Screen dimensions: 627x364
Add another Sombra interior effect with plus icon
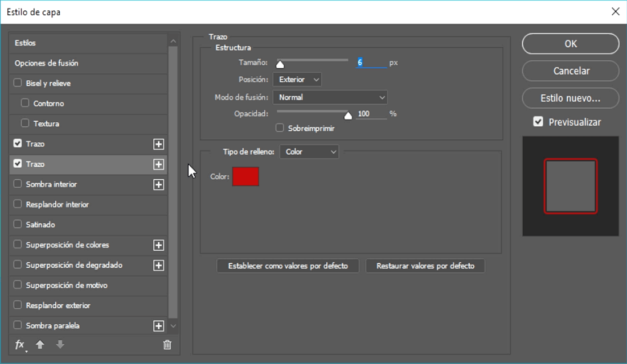(x=159, y=185)
